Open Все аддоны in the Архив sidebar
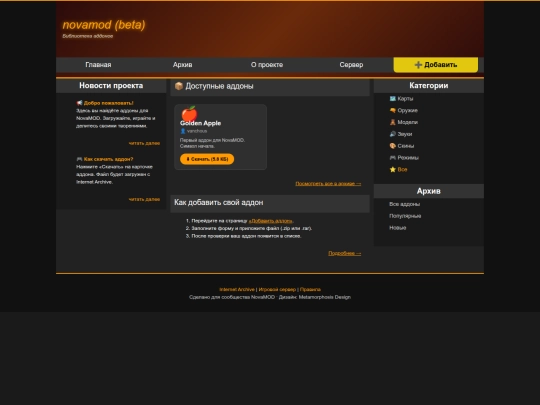Image resolution: width=540 pixels, height=405 pixels. coord(404,204)
